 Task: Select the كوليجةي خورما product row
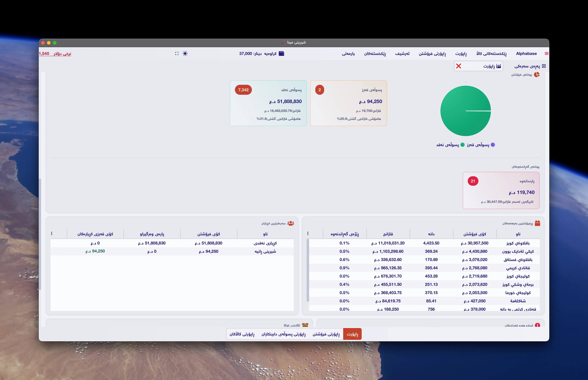tap(424, 293)
